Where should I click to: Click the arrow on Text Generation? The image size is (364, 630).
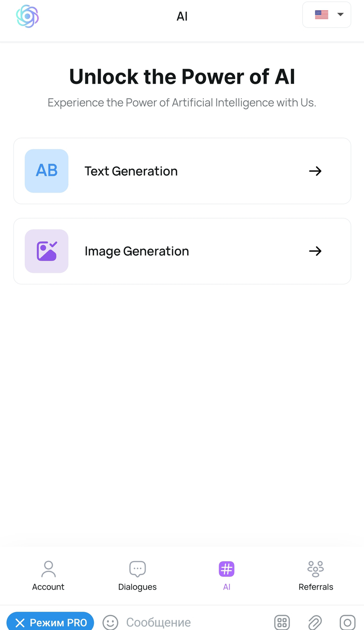point(315,171)
